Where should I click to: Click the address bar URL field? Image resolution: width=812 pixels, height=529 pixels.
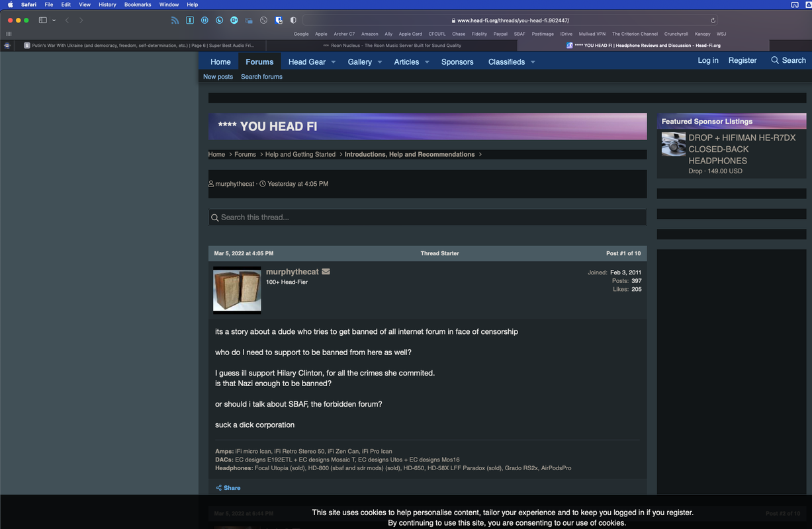click(x=510, y=20)
